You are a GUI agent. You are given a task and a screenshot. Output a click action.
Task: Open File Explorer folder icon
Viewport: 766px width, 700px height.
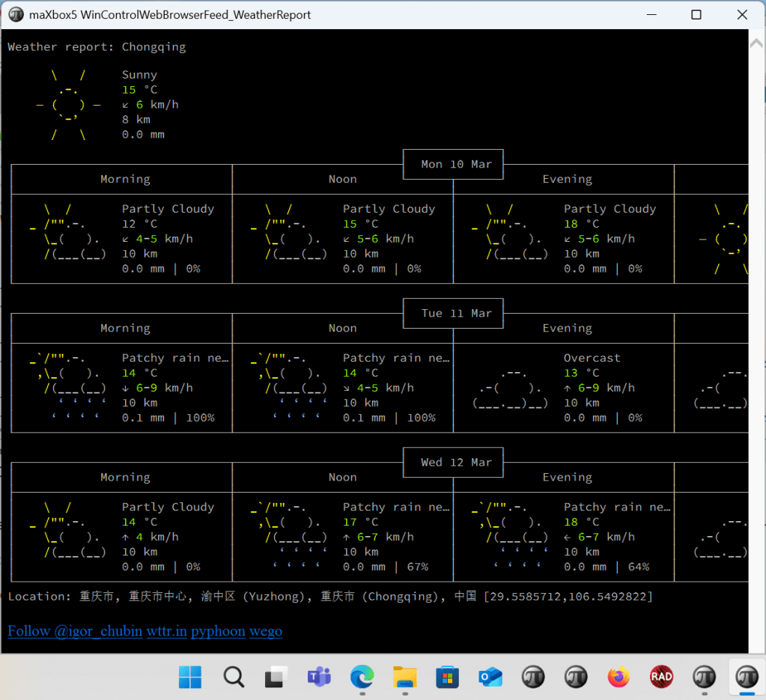pyautogui.click(x=405, y=678)
